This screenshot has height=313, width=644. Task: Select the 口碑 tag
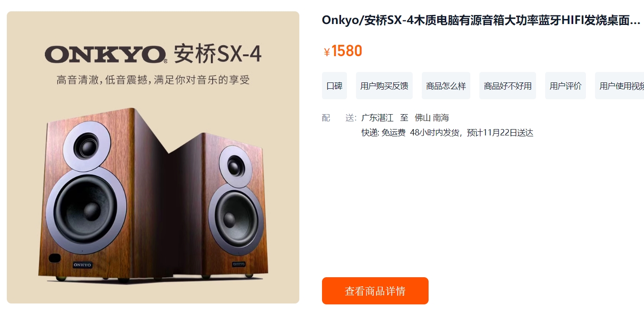(334, 86)
